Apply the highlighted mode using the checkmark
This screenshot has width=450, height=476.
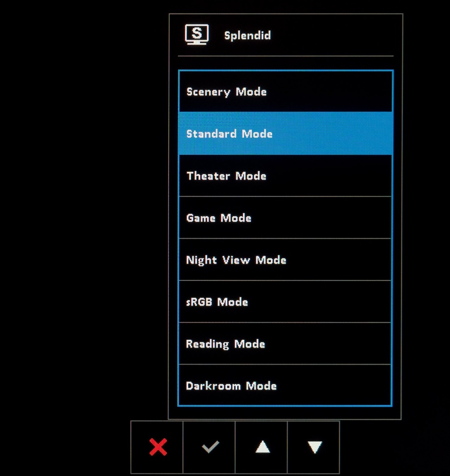pos(210,447)
